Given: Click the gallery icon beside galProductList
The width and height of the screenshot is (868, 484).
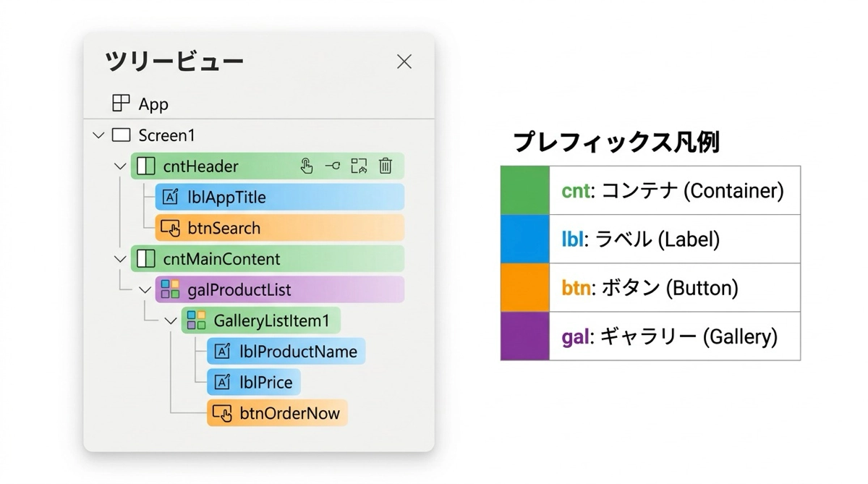Looking at the screenshot, I should point(170,289).
